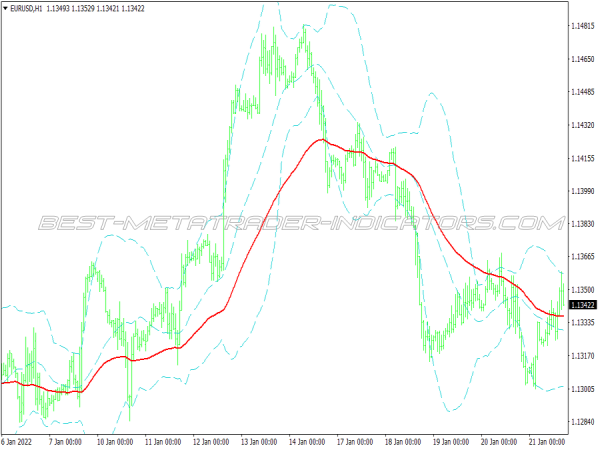
Task: Click the 1.13170 price axis label
Action: click(583, 356)
